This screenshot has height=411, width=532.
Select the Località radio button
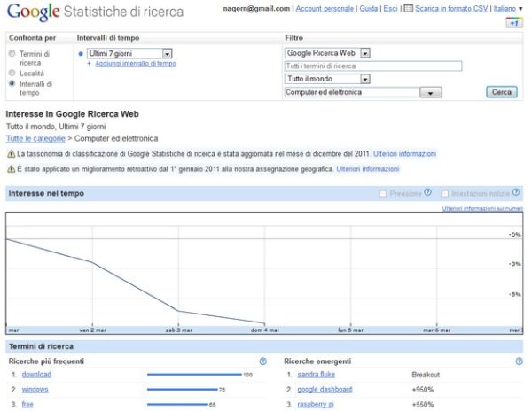point(12,73)
